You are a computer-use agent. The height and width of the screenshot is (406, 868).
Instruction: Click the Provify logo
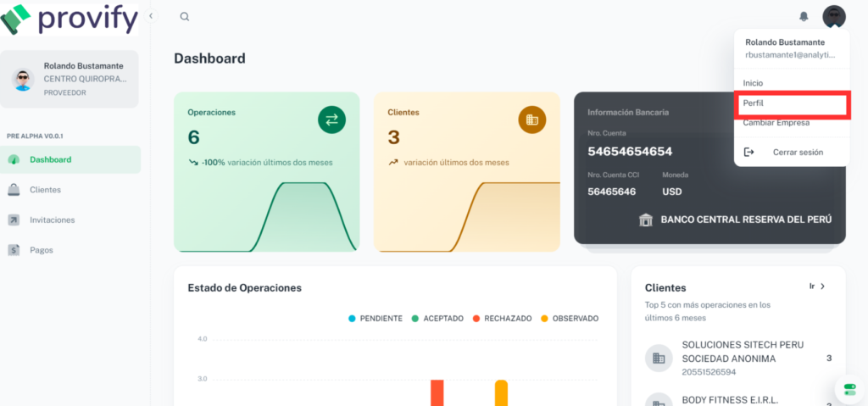tap(70, 19)
